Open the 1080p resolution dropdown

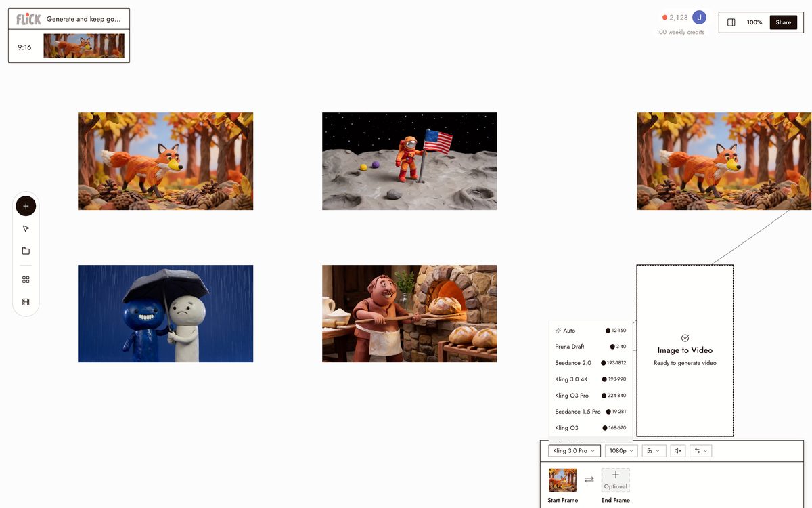point(621,451)
